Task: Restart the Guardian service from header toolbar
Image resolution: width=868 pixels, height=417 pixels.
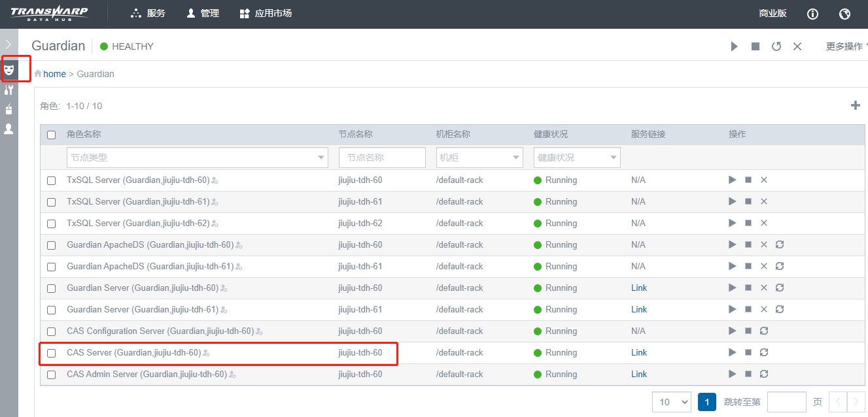Action: [776, 46]
